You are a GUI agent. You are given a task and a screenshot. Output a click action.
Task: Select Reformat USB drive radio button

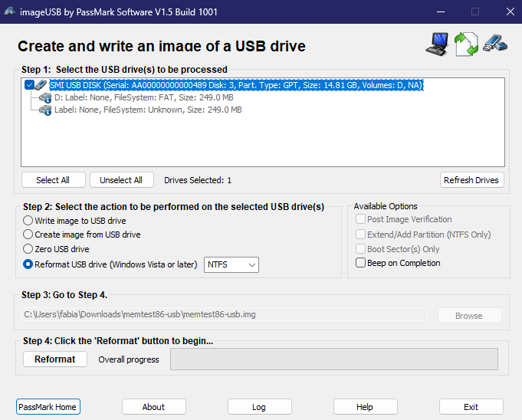tap(28, 264)
